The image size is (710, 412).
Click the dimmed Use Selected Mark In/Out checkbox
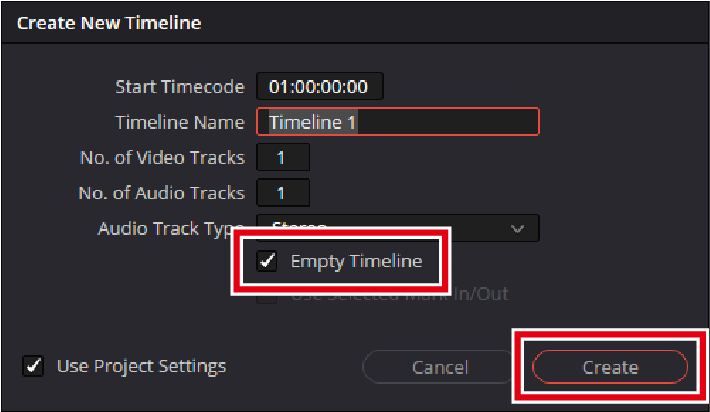click(267, 294)
